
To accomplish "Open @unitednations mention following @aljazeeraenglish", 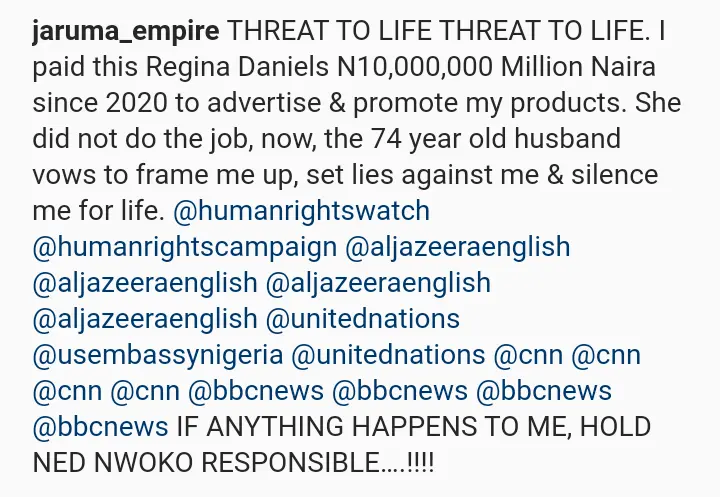I will (362, 319).
